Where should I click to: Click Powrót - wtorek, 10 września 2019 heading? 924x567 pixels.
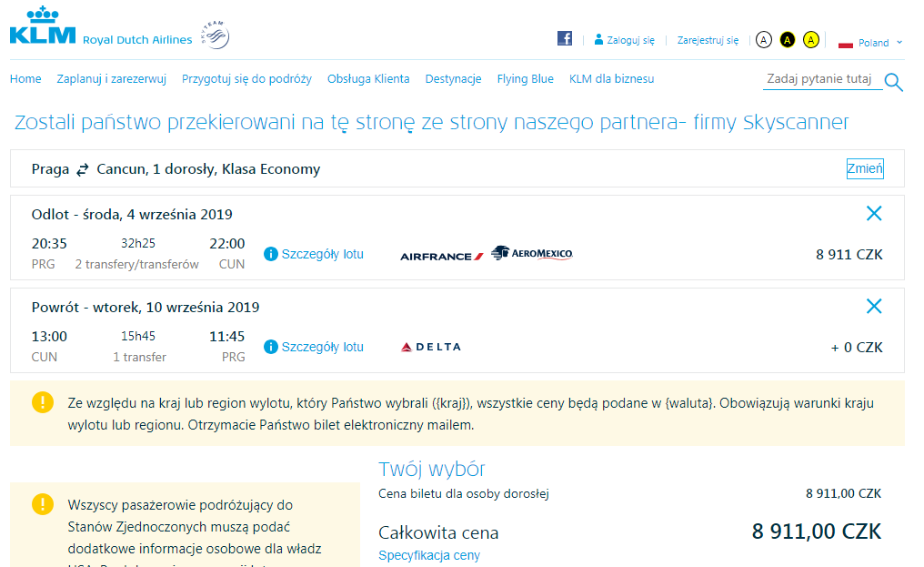pos(146,308)
